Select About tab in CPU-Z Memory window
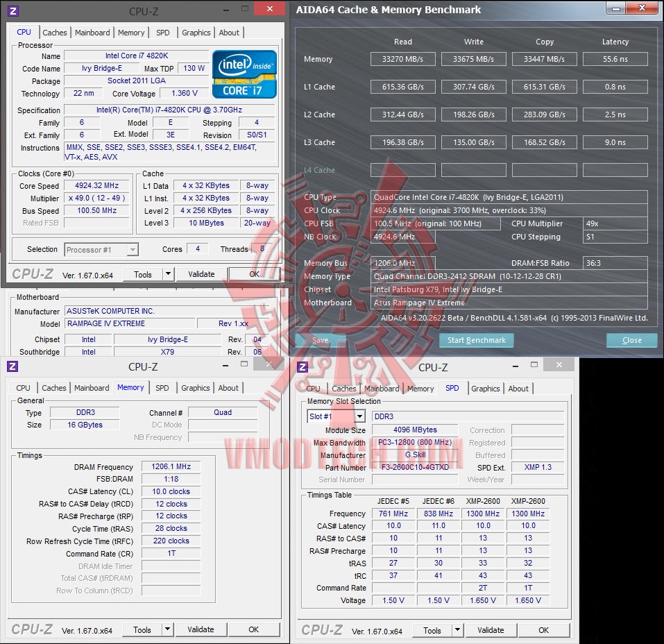The width and height of the screenshot is (664, 644). pyautogui.click(x=228, y=388)
